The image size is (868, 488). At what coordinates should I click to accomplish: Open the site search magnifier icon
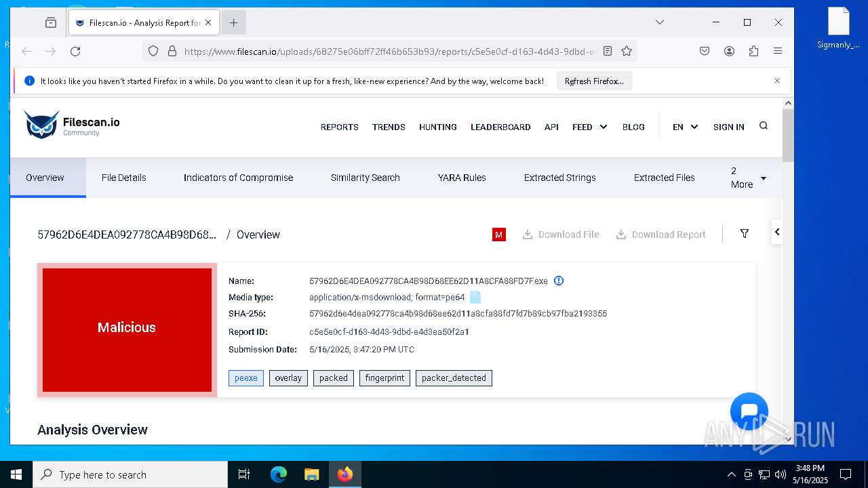(764, 126)
